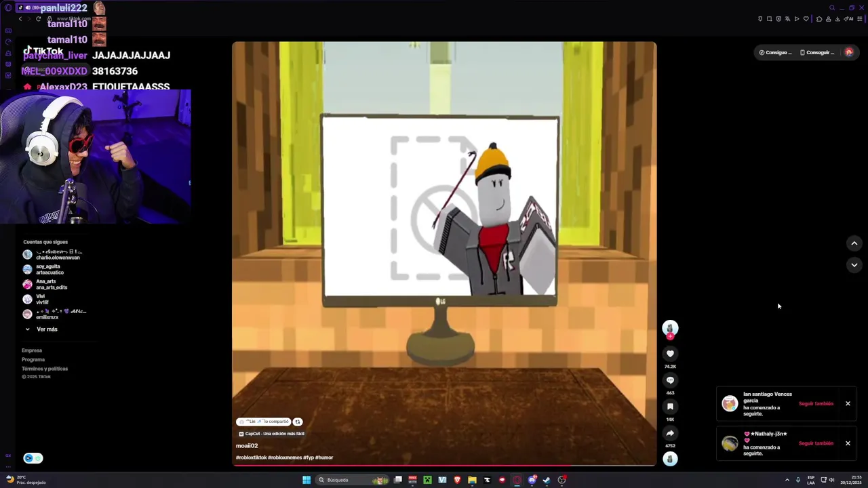Screen dimensions: 868x488
Task: Open the moaii02 creator username
Action: [x=247, y=446]
